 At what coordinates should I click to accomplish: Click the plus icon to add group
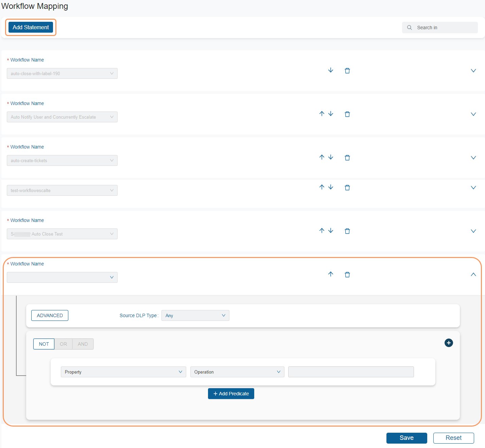tap(449, 343)
